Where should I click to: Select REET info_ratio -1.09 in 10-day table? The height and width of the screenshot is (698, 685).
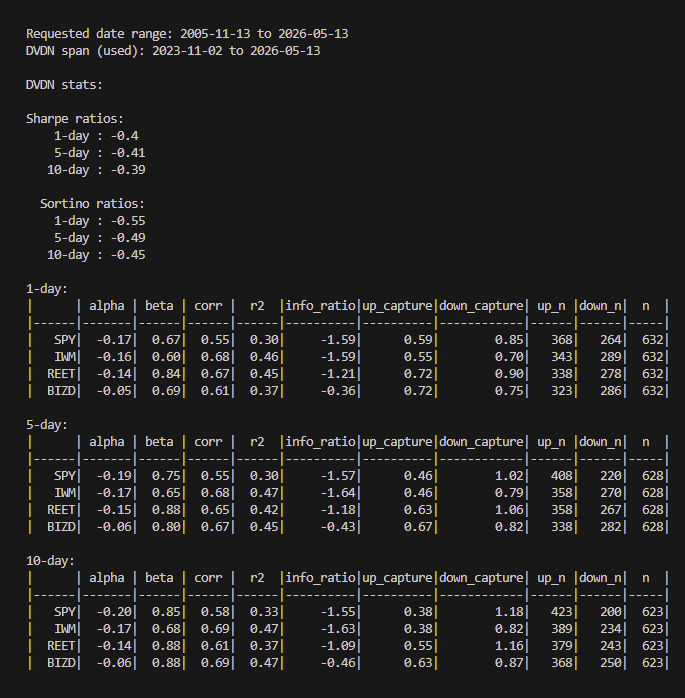coord(338,645)
